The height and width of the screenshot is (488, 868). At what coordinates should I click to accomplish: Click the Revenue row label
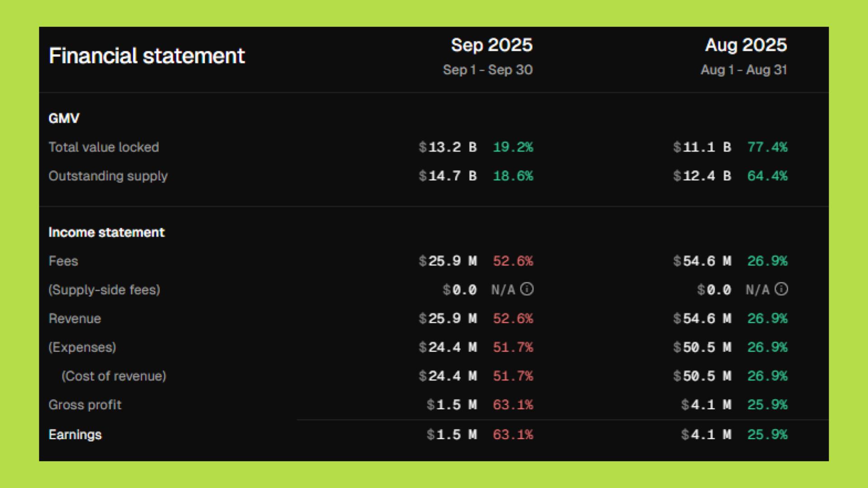(x=75, y=319)
